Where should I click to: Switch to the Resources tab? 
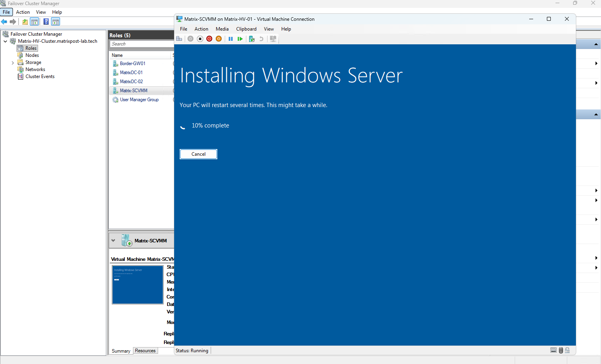pos(145,351)
